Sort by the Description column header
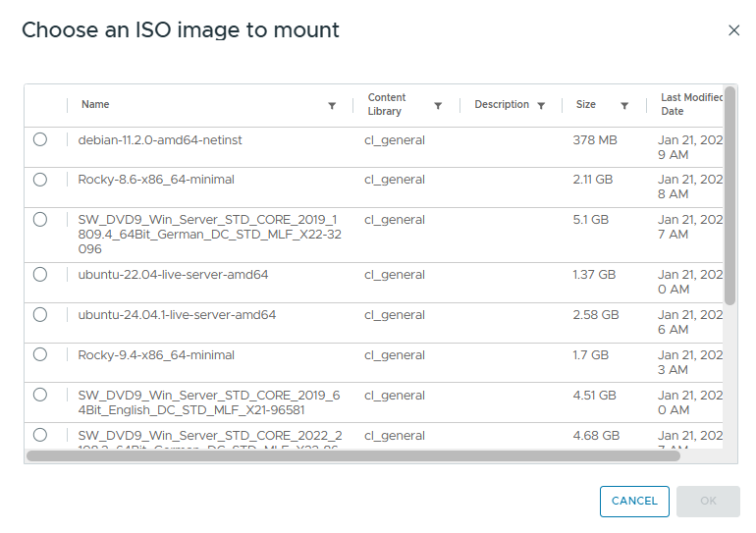 click(502, 104)
